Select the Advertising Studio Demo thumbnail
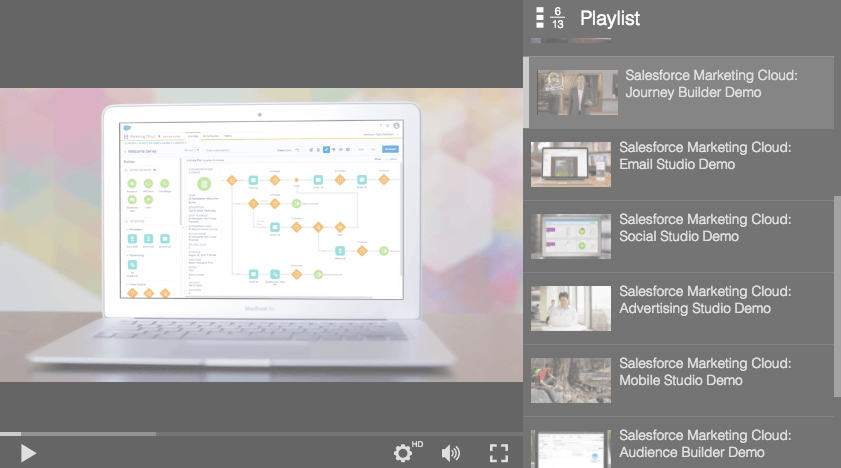 pos(570,308)
